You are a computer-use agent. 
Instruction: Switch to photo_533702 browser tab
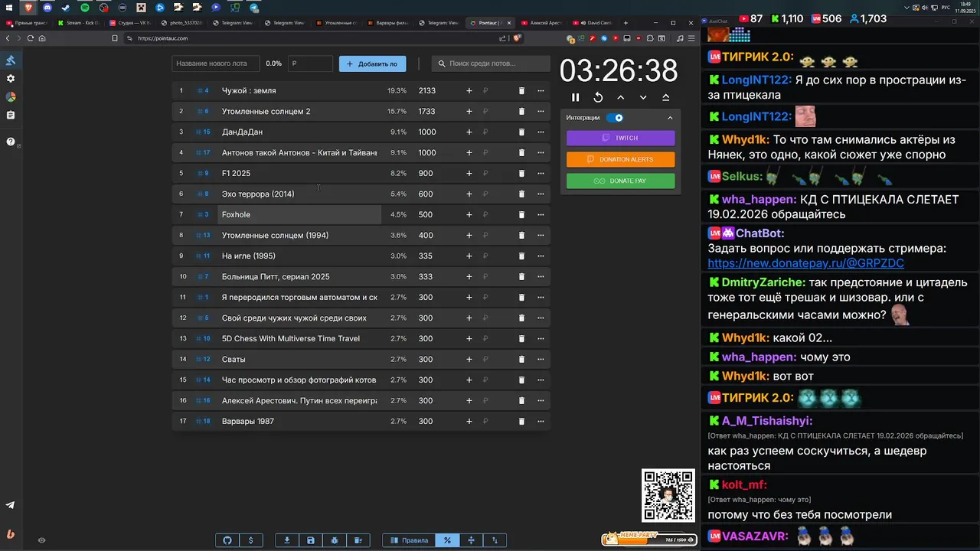point(181,23)
